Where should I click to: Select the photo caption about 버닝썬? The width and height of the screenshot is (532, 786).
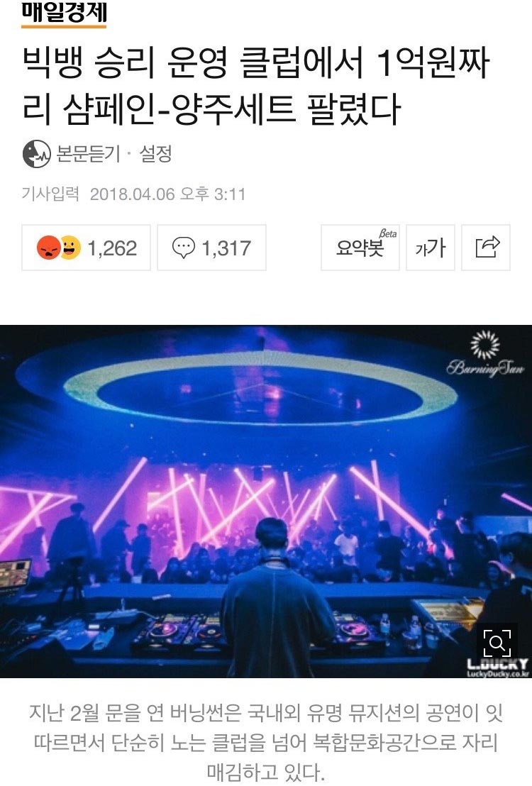click(x=266, y=743)
